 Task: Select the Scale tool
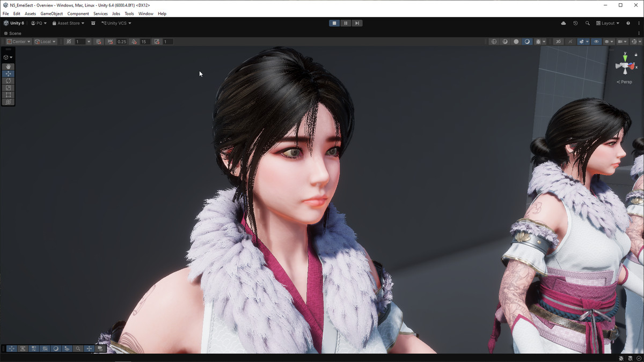coord(8,87)
